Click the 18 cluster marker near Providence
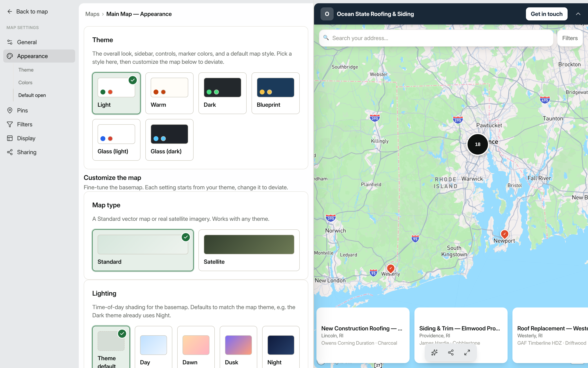The width and height of the screenshot is (588, 368). pos(478,144)
